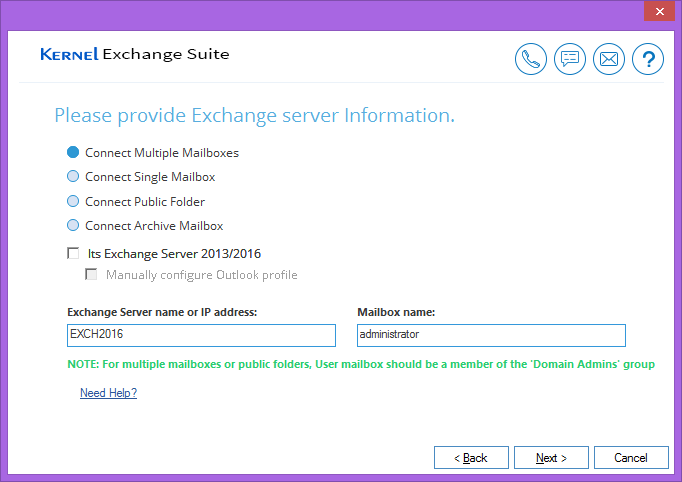The image size is (682, 482).
Task: Close the dialog window
Action: click(659, 11)
